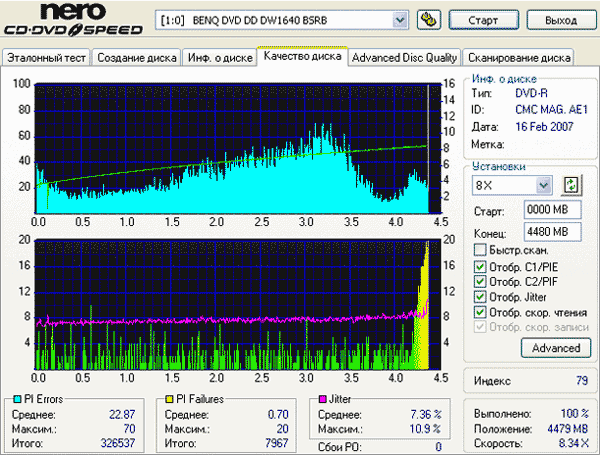This screenshot has width=600, height=455.
Task: Click the PI Failures total value 7967
Action: point(276,443)
